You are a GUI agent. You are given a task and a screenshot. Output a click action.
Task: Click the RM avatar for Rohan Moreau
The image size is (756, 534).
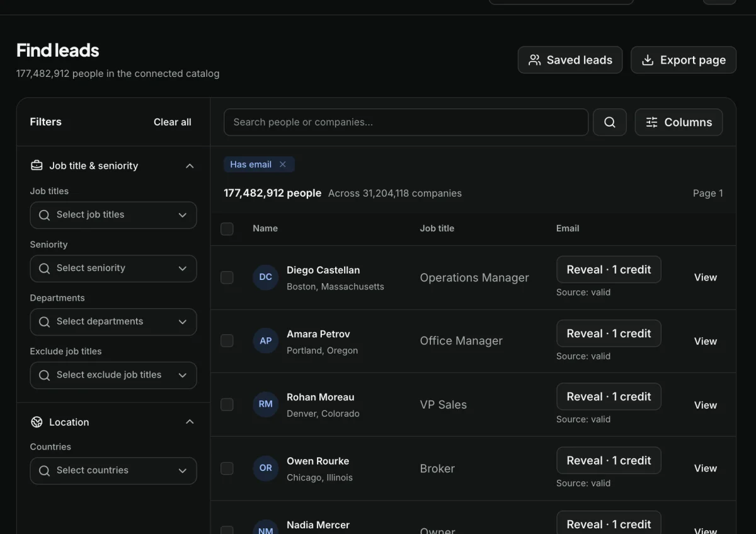click(x=266, y=405)
